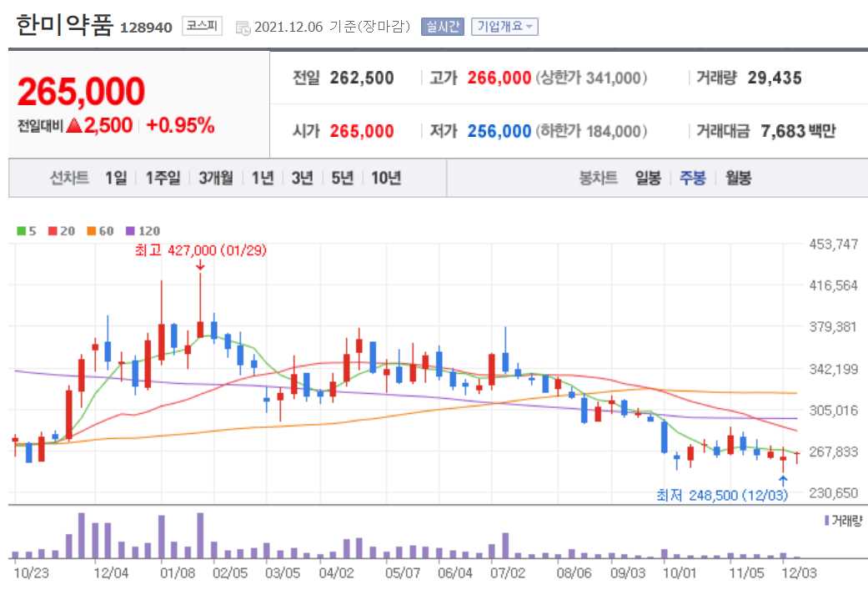
Task: Click the red arrow marking the 최고 427,000 high
Action: 199,265
